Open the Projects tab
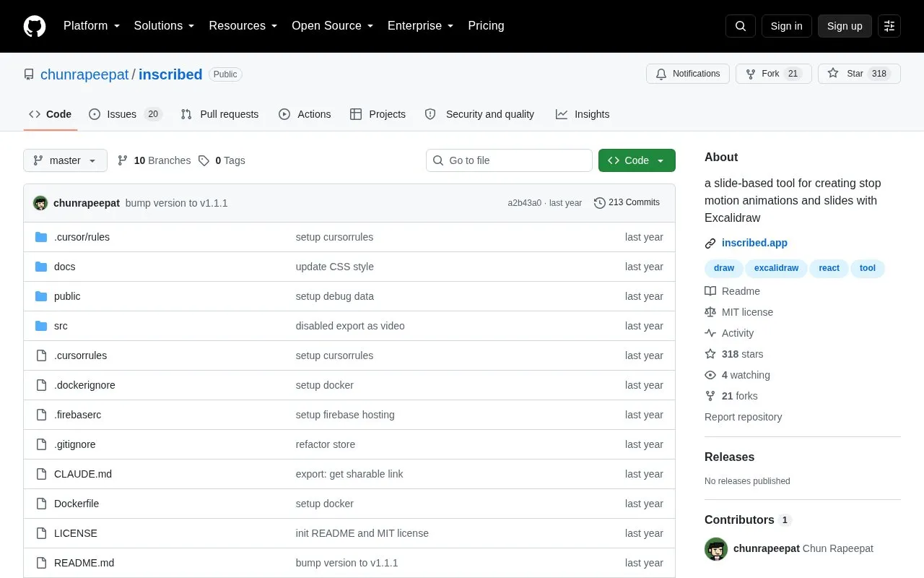924x578 pixels. point(378,114)
